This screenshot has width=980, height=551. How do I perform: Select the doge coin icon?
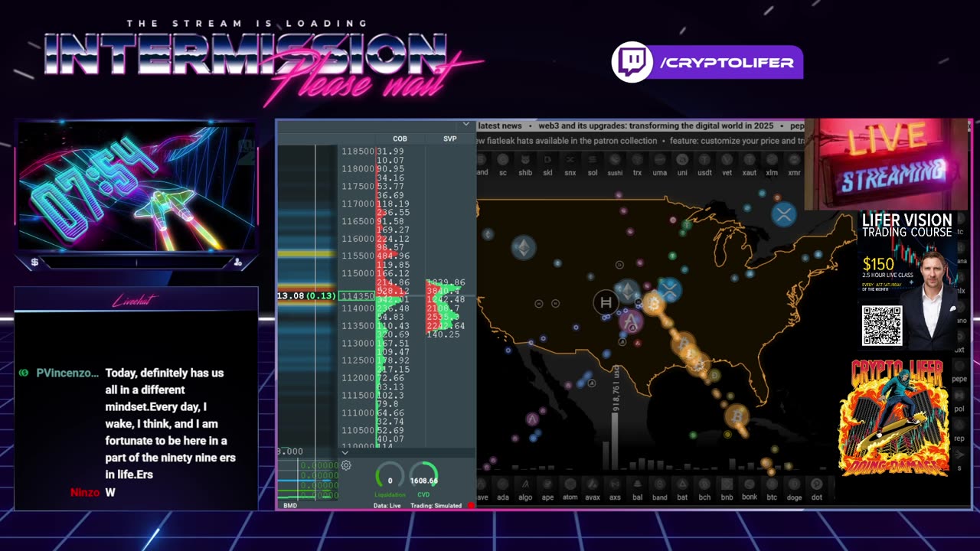tap(794, 484)
